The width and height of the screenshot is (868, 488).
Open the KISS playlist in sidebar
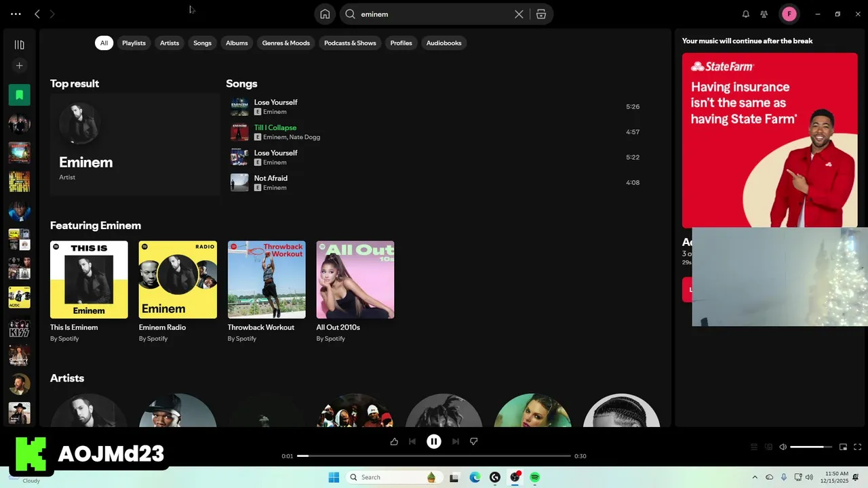click(x=19, y=328)
